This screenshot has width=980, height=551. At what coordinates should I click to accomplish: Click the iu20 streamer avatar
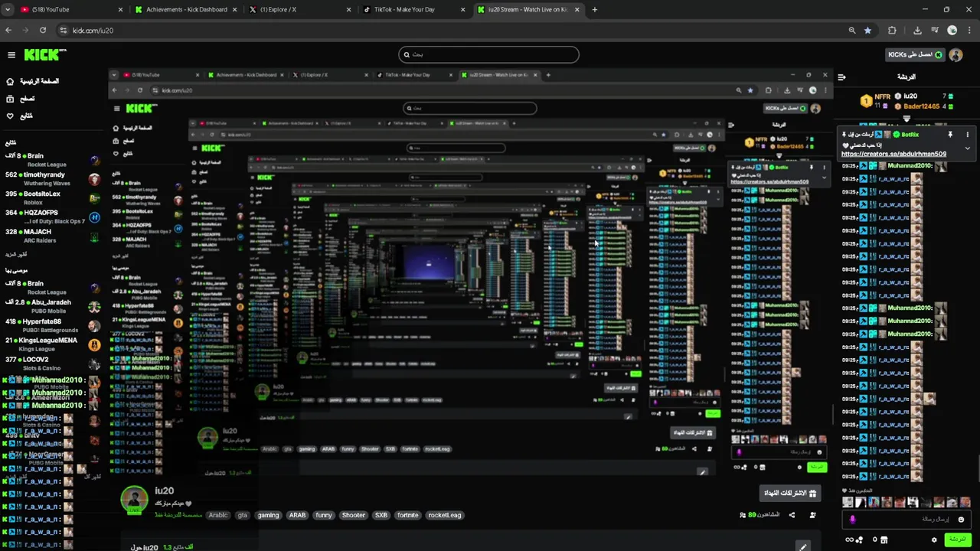click(135, 499)
